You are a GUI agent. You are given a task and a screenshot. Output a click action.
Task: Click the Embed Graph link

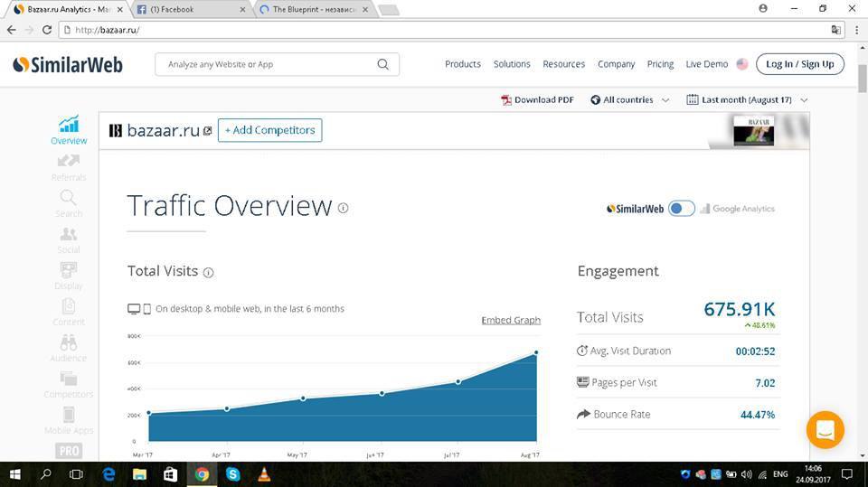click(x=511, y=321)
